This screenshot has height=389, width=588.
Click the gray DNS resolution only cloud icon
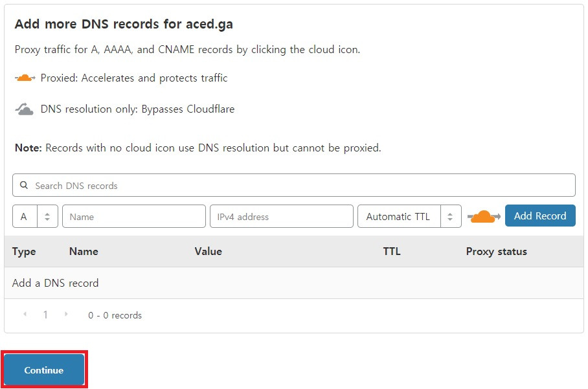coord(24,108)
